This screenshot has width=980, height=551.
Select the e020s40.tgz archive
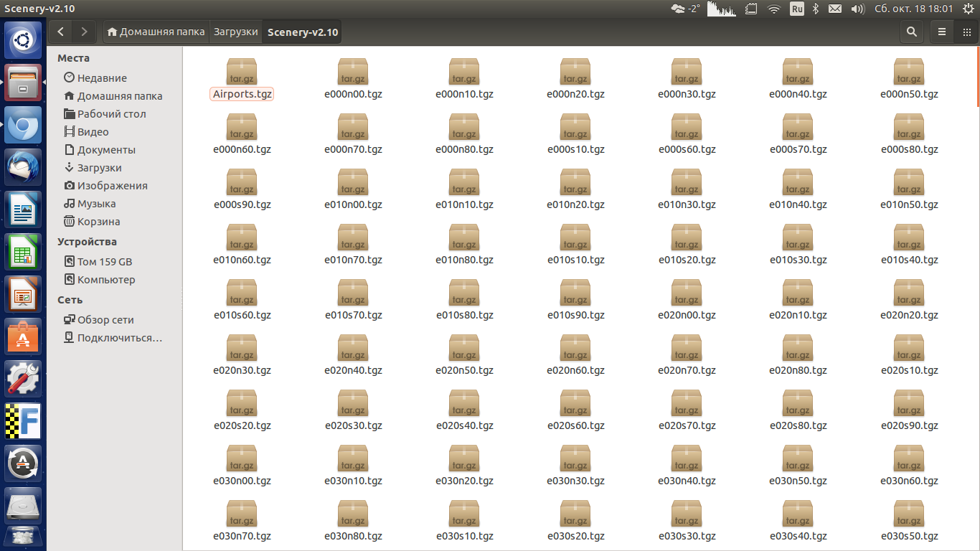click(x=464, y=410)
